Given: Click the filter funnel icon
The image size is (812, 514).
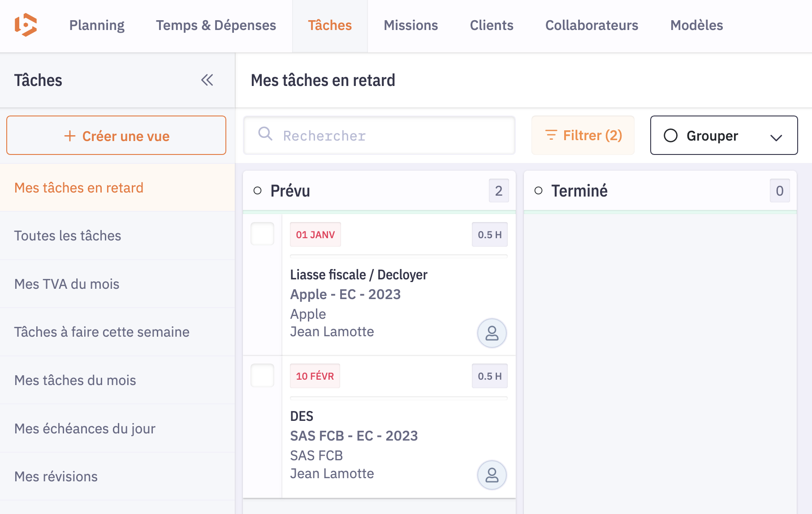Looking at the screenshot, I should coord(550,135).
